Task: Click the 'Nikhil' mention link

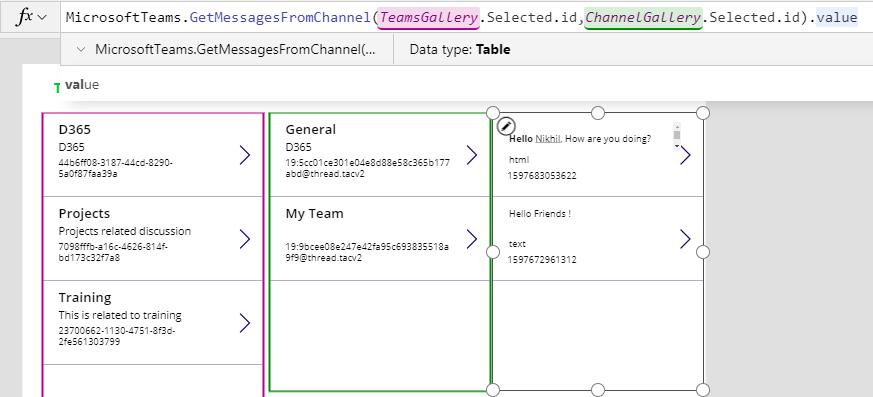Action: (548, 139)
